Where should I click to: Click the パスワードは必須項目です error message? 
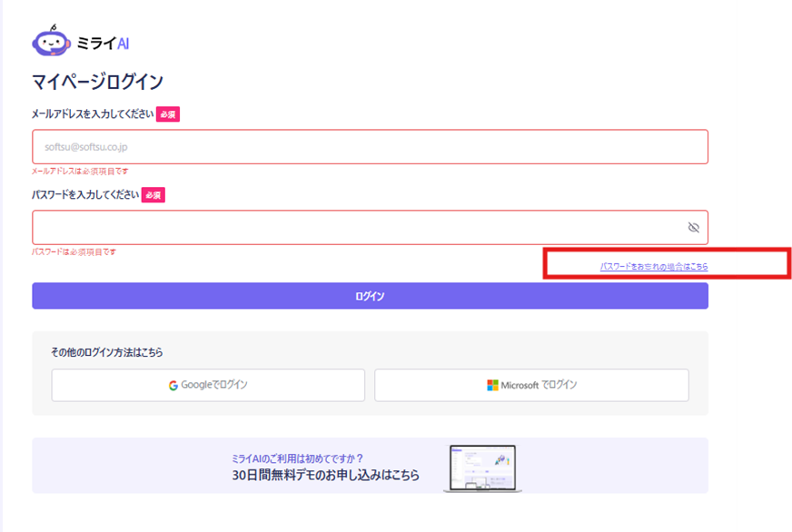click(x=74, y=251)
